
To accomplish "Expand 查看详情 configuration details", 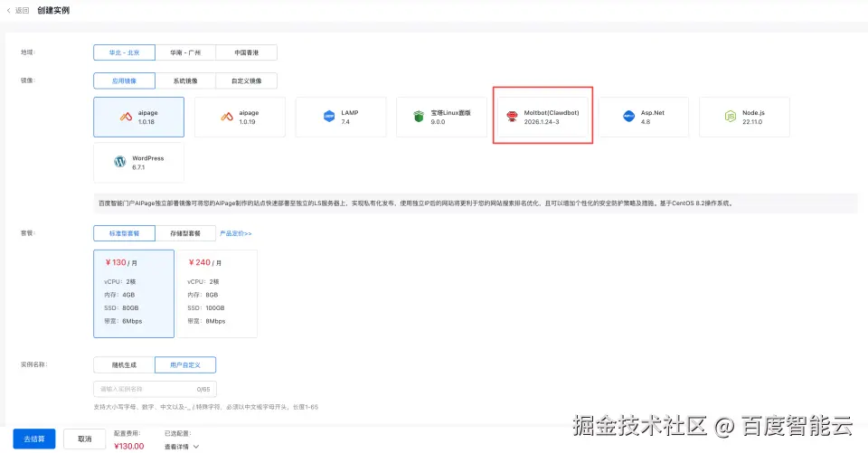I will [182, 447].
